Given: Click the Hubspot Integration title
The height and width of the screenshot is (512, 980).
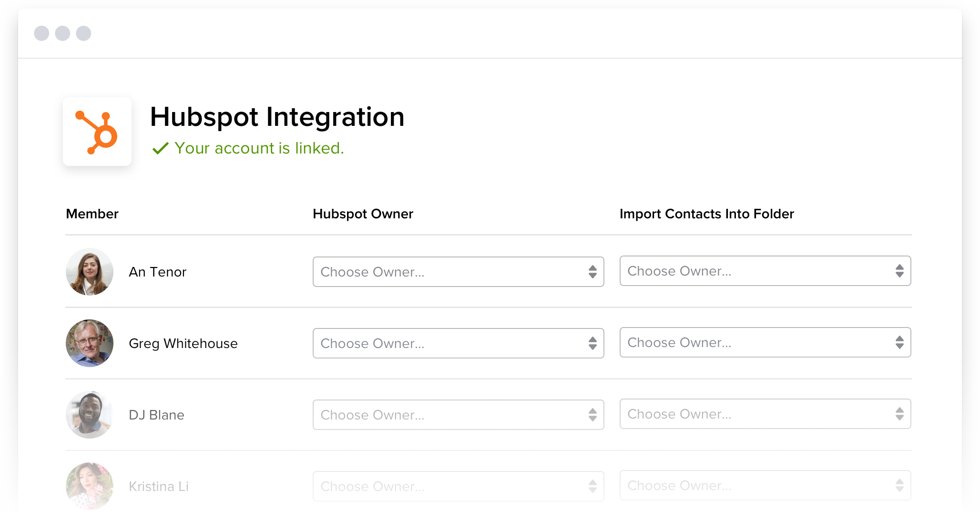Looking at the screenshot, I should coord(277,117).
